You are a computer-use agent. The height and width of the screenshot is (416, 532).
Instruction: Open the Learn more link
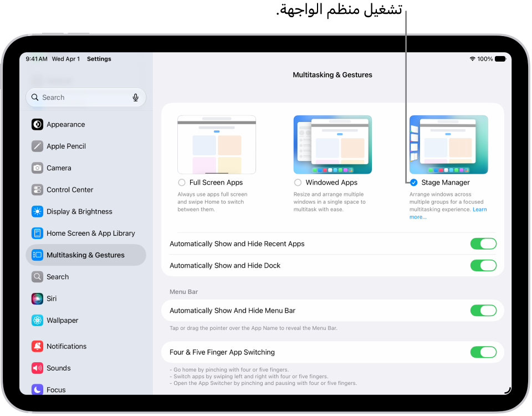pyautogui.click(x=480, y=209)
